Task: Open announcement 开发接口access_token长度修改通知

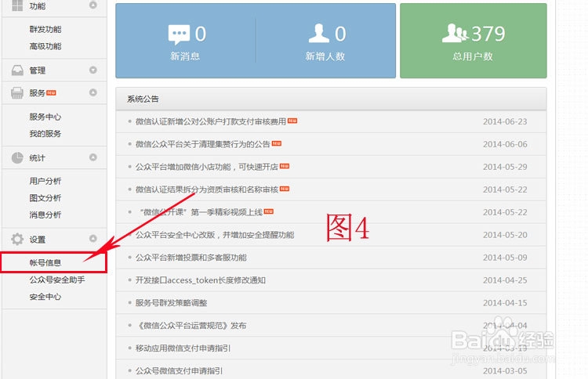Action: (x=201, y=280)
